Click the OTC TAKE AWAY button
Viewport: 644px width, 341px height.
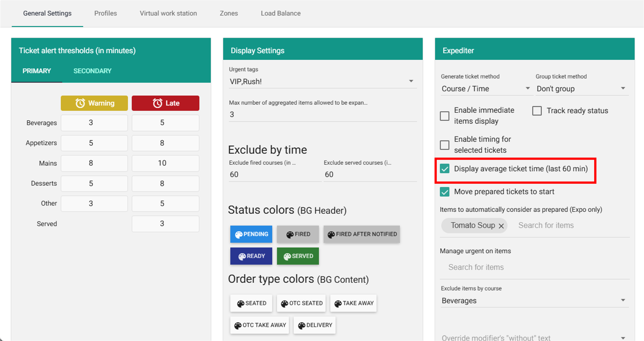259,325
